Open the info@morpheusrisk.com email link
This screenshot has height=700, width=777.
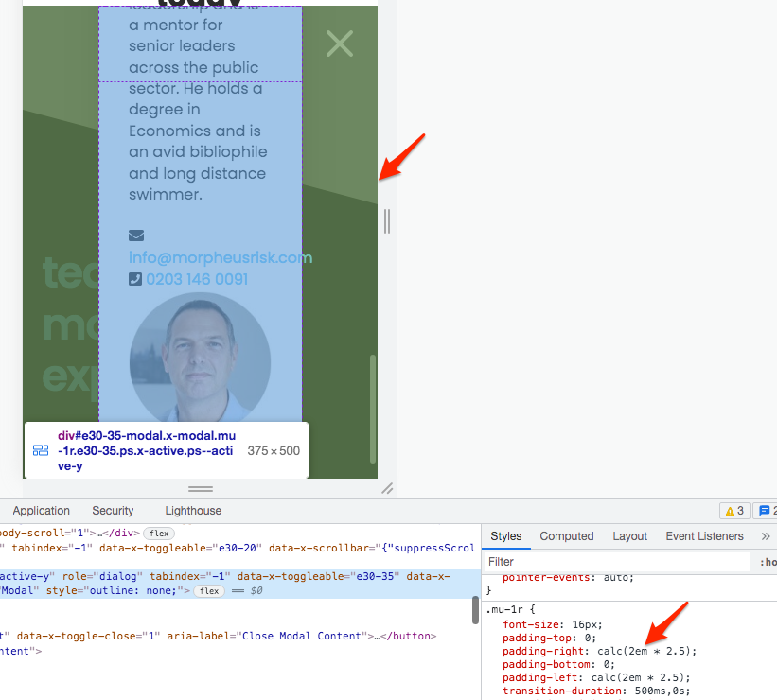(221, 257)
